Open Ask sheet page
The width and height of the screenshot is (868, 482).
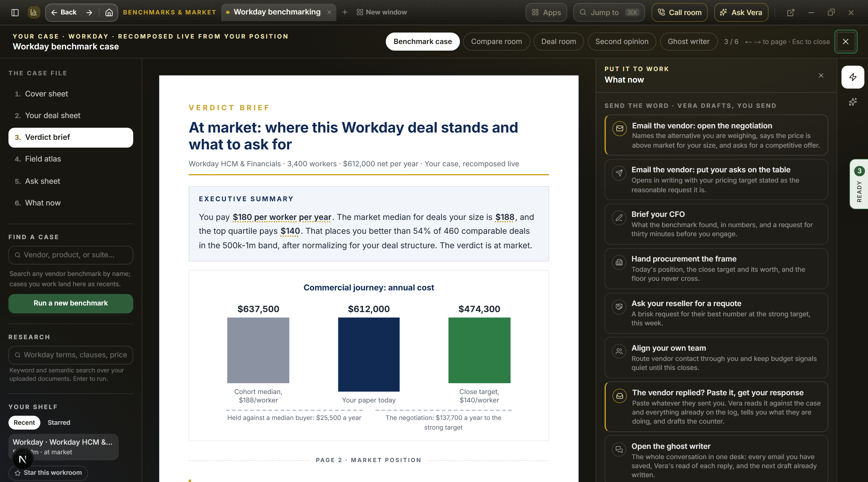point(71,181)
